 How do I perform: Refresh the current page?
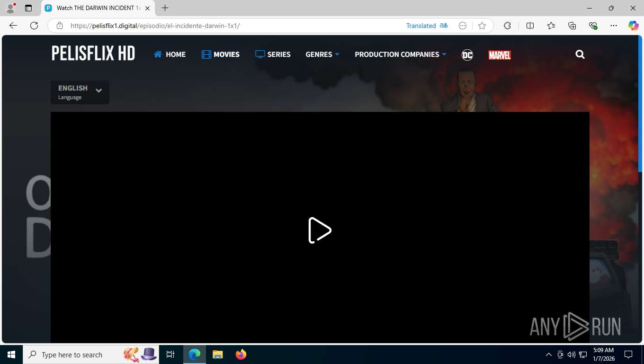[34, 26]
